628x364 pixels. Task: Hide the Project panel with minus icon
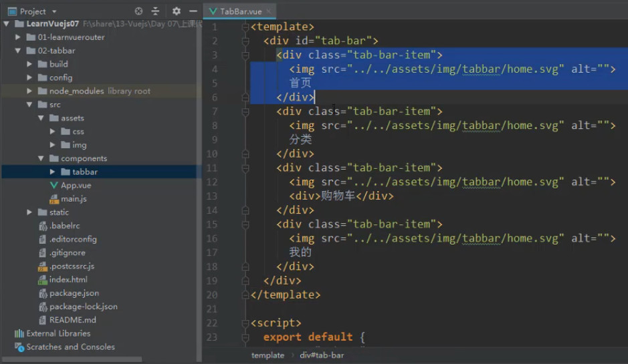193,11
